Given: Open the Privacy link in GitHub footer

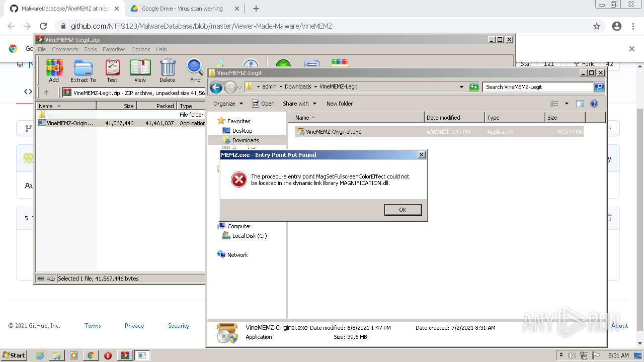Looking at the screenshot, I should click(x=134, y=326).
